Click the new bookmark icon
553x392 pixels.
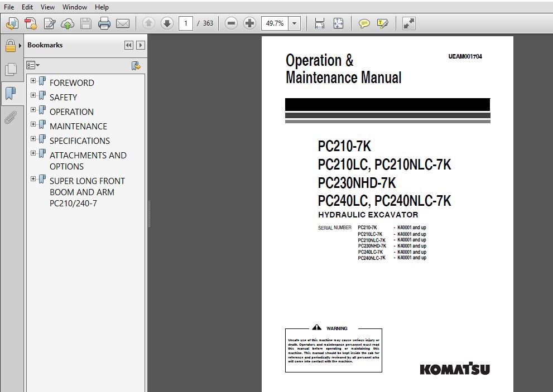tap(136, 66)
